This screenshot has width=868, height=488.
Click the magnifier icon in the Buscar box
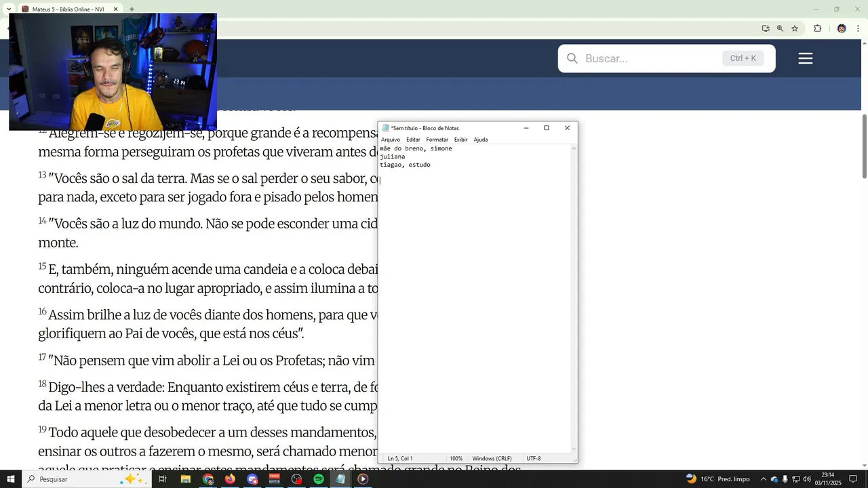click(572, 58)
